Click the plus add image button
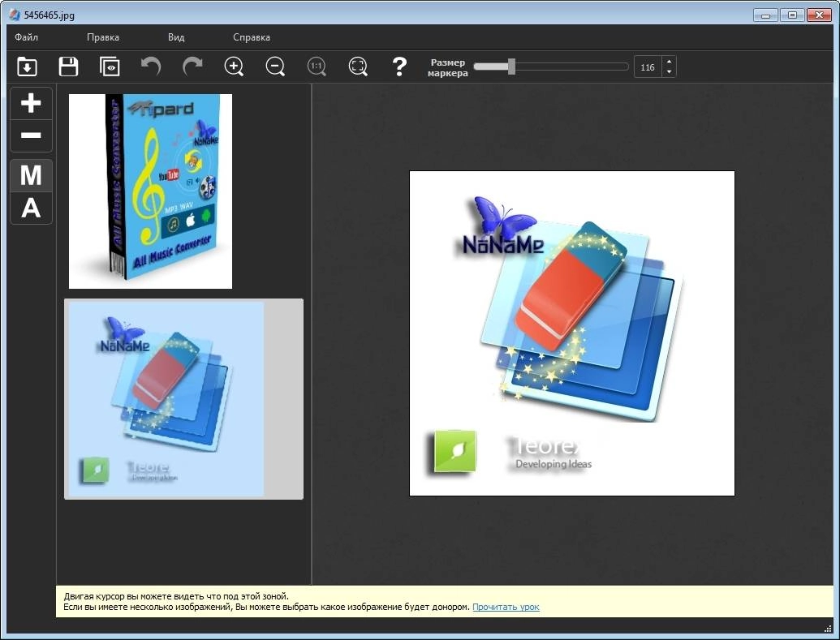840x640 pixels. 31,103
